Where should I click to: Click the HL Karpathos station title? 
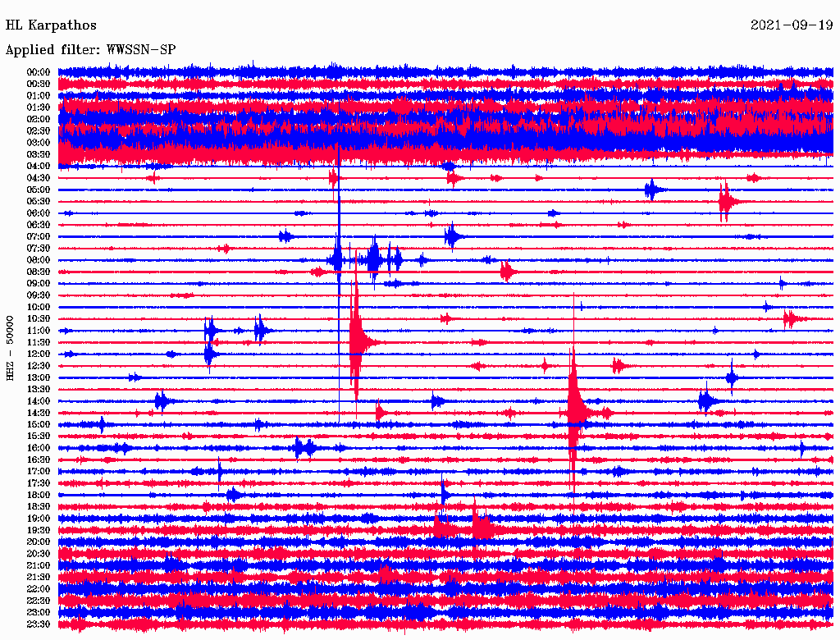click(x=51, y=25)
